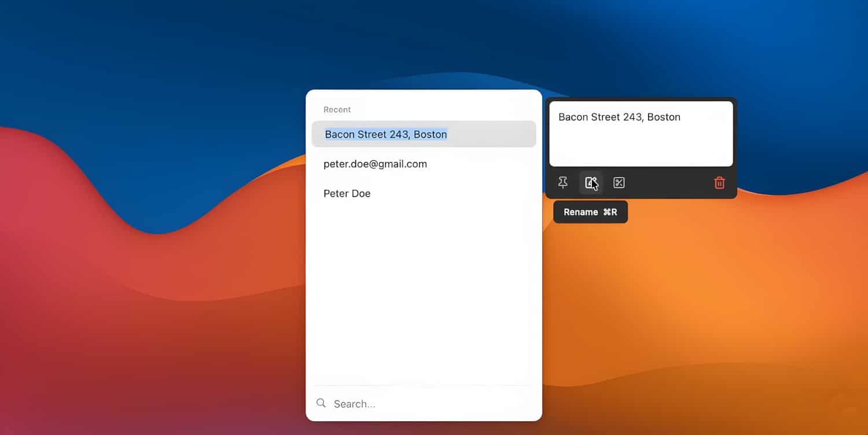The image size is (868, 435).
Task: Click blank toolbar space between scissors and trash
Action: pos(668,183)
